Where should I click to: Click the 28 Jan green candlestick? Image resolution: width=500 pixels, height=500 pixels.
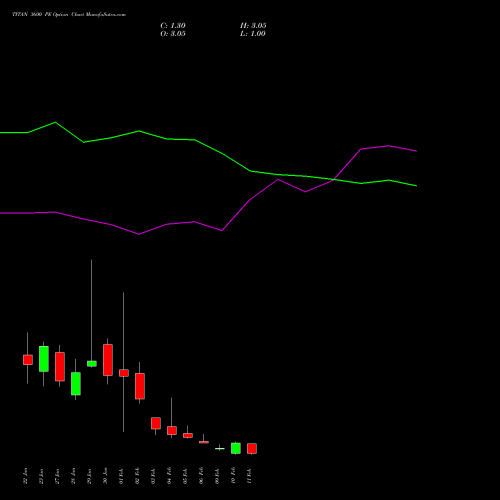pyautogui.click(x=76, y=384)
